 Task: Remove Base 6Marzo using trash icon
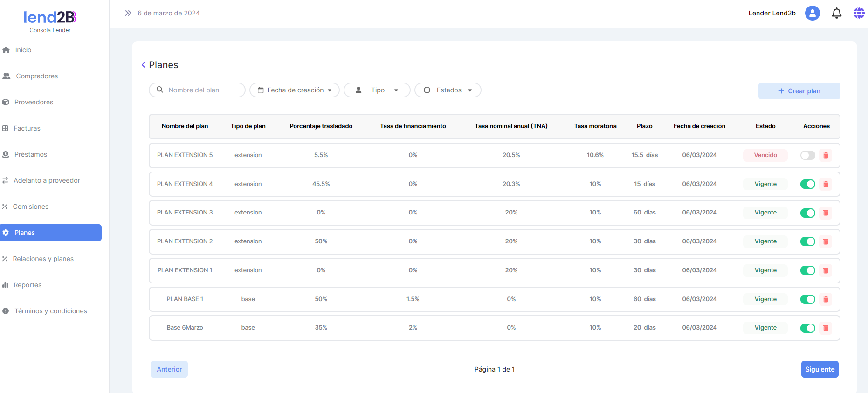(x=826, y=328)
